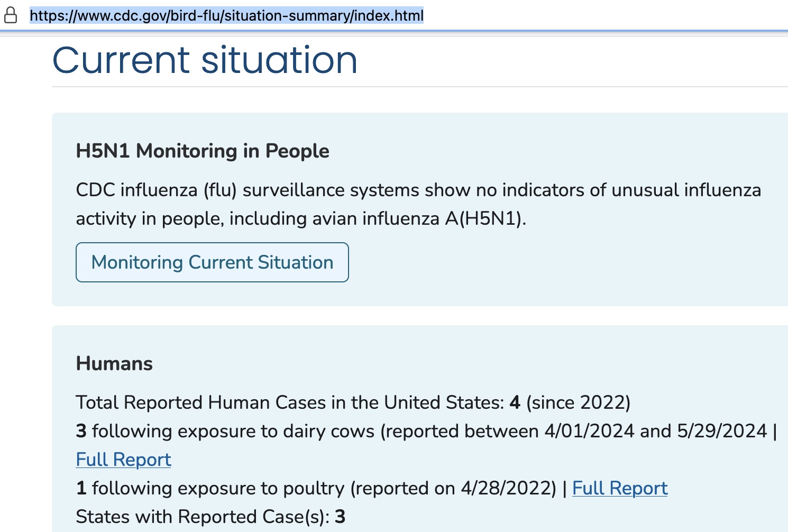Click the blue loading bar under the address bar
The height and width of the screenshot is (532, 788).
pos(394,32)
